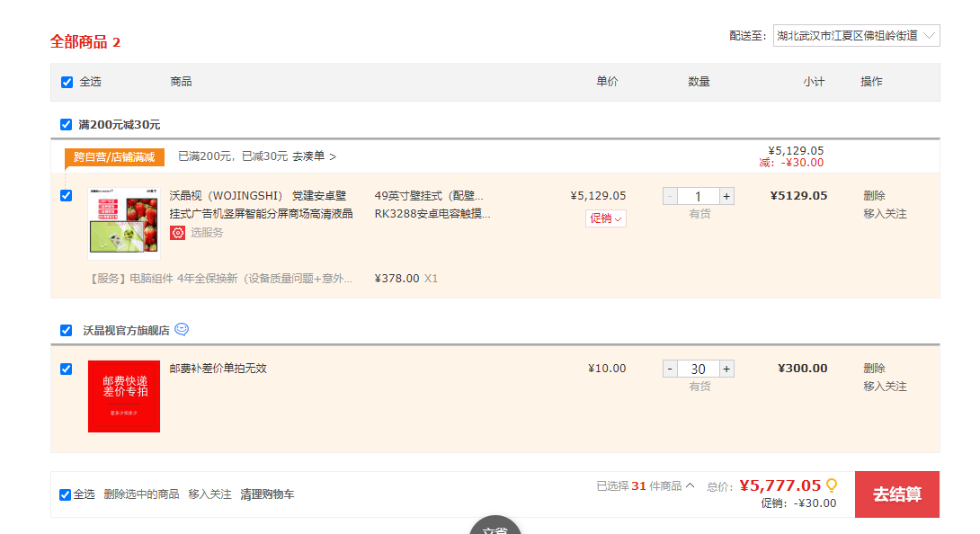
Task: Click the lightbulb icon next to total price
Action: 832,485
